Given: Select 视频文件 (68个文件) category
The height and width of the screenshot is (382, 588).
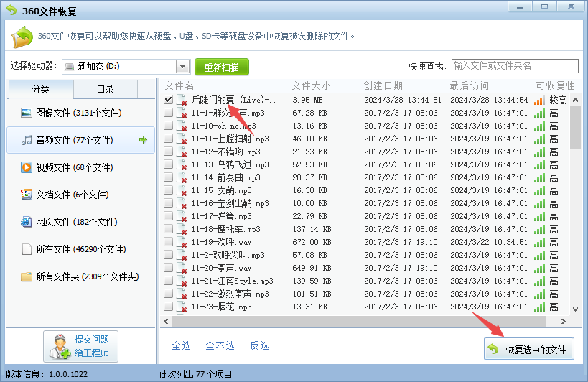Looking at the screenshot, I should coord(80,167).
